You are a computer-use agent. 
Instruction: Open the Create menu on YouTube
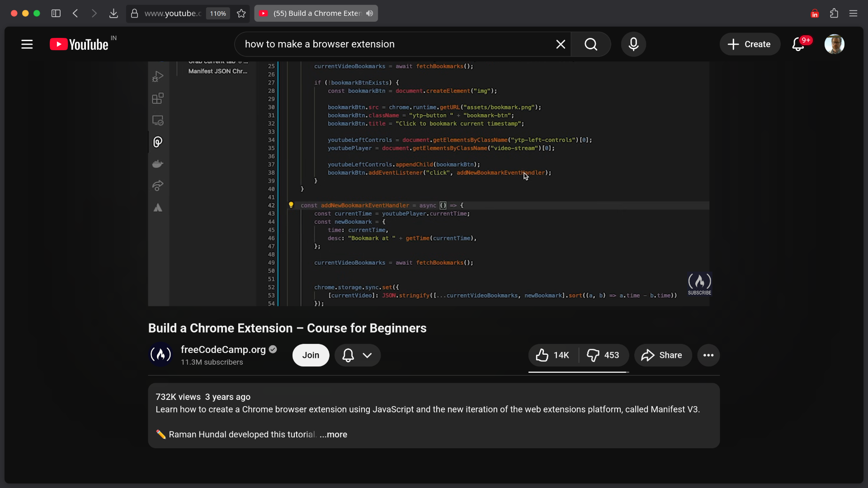pyautogui.click(x=750, y=44)
